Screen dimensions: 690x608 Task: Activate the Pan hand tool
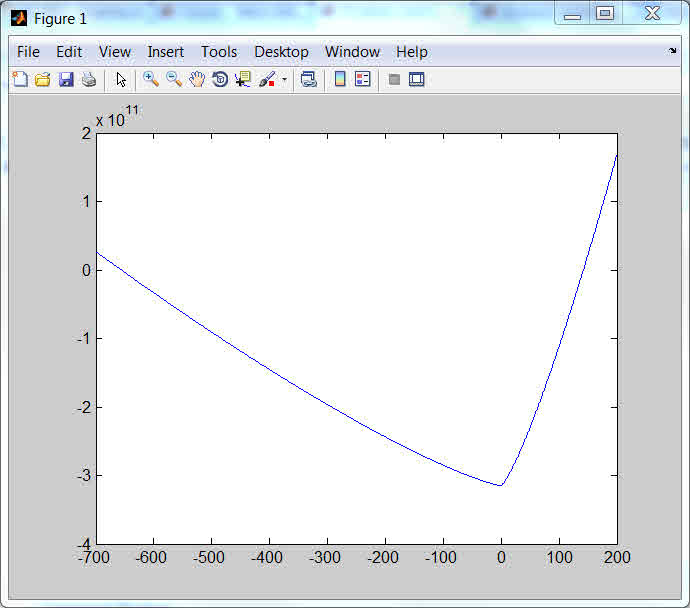pyautogui.click(x=197, y=79)
